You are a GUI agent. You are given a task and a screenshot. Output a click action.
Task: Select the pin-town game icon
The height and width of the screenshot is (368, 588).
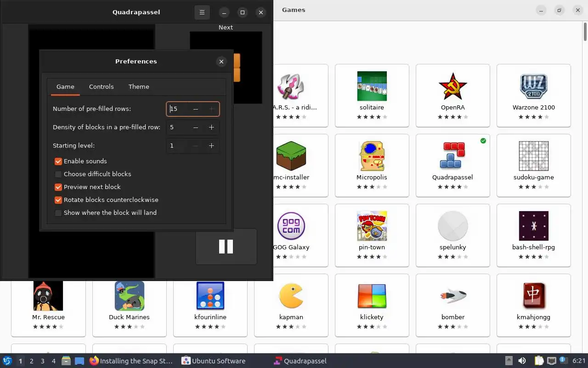(372, 226)
